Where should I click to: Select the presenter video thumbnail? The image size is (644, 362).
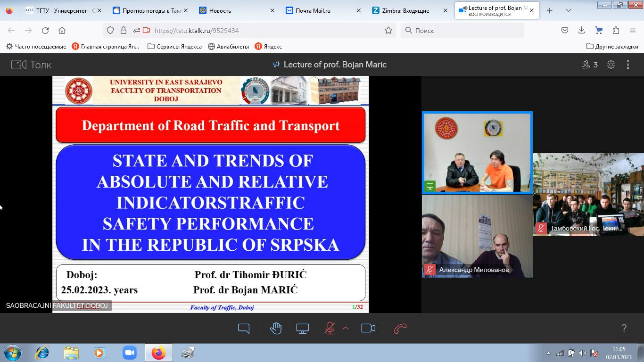point(477,153)
